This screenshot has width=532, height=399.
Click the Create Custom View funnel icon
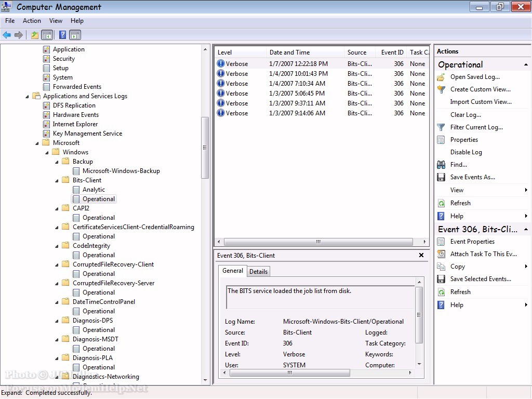point(441,89)
